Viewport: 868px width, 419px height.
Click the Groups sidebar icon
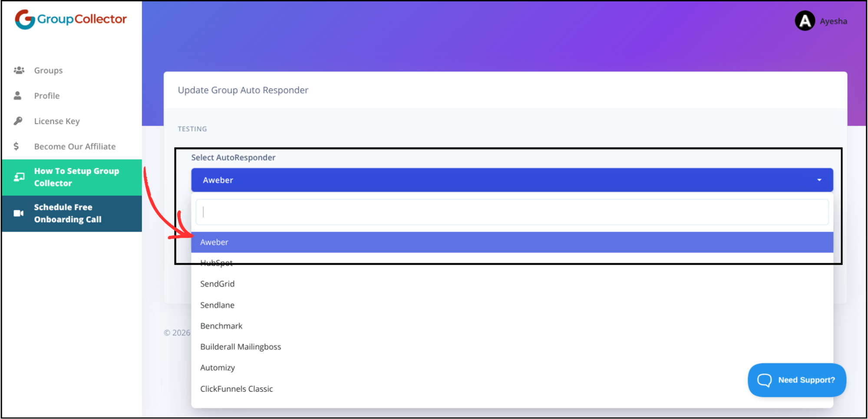pyautogui.click(x=19, y=70)
